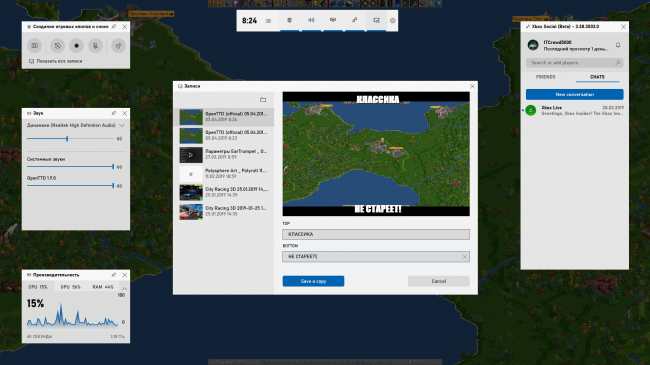Open the broadcast icon in capture widget
Image resolution: width=650 pixels, height=365 pixels.
point(118,46)
